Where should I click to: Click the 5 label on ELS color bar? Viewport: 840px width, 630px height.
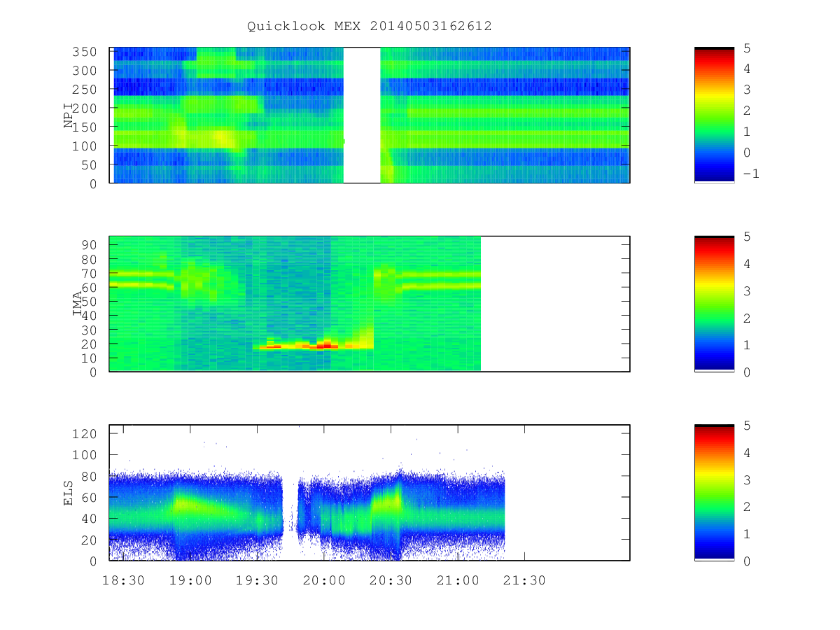[x=746, y=425]
